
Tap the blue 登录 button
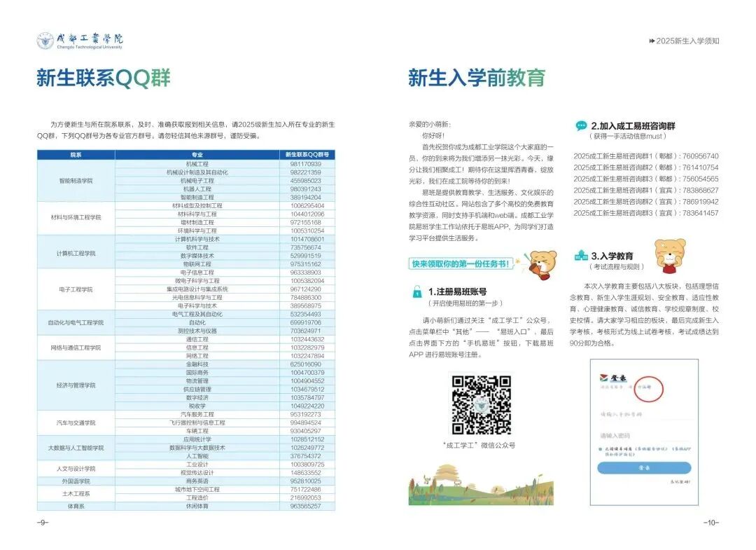click(643, 467)
